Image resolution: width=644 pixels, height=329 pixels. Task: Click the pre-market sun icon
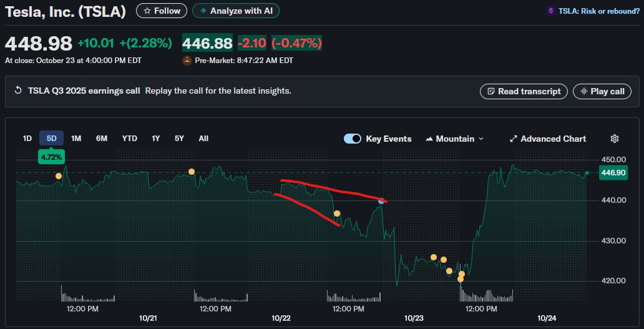point(187,61)
